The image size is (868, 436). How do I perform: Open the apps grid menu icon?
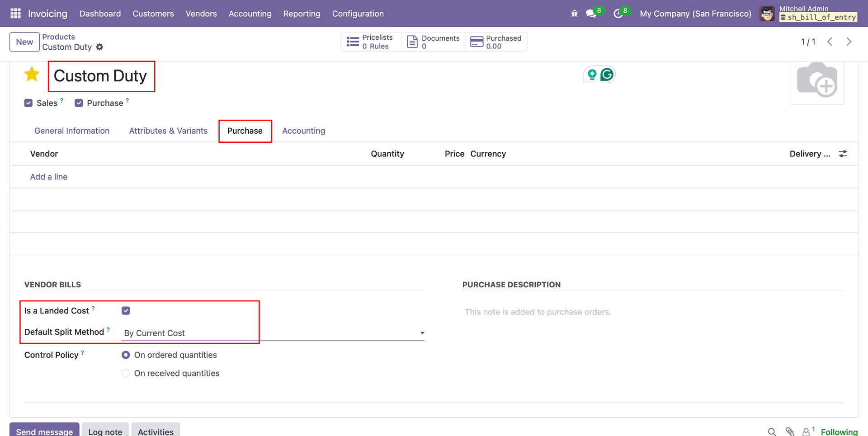[15, 14]
